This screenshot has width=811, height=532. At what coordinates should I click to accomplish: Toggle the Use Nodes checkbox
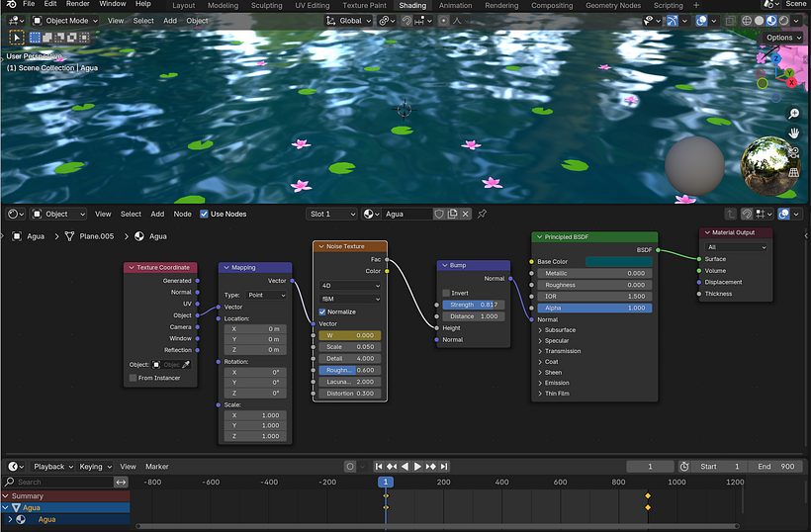[204, 214]
